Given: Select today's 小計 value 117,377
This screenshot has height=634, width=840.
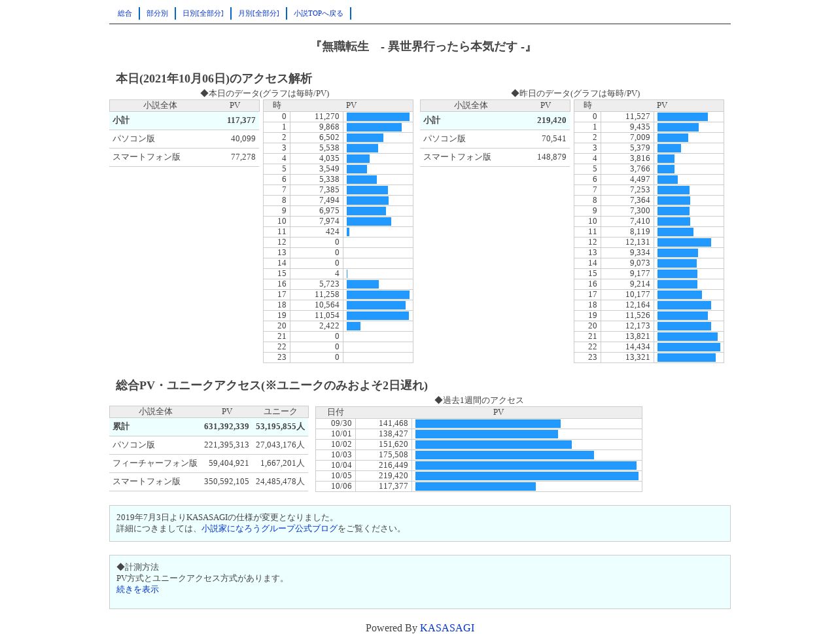Looking at the screenshot, I should click(x=241, y=120).
